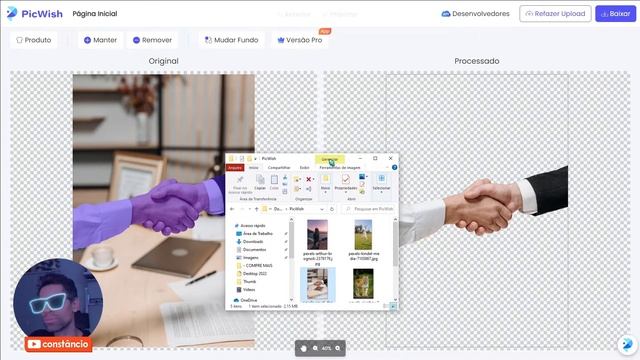Click the PicWish logo icon
This screenshot has height=360, width=640.
(x=12, y=13)
